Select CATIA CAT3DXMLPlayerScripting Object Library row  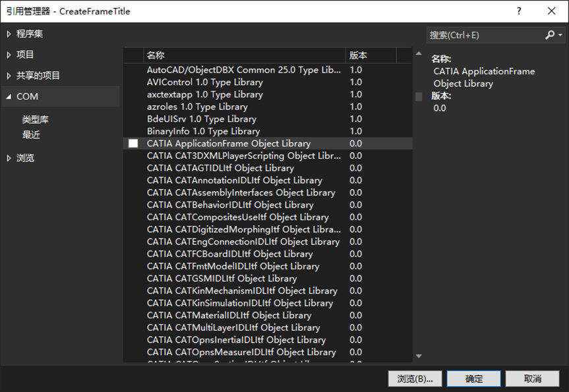pos(268,156)
